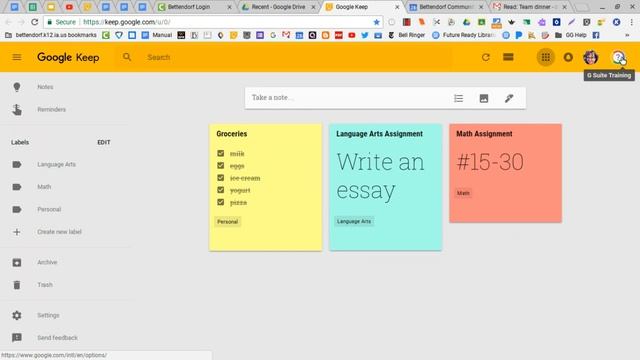This screenshot has height=360, width=640.
Task: Open the Google apps grid
Action: [546, 57]
